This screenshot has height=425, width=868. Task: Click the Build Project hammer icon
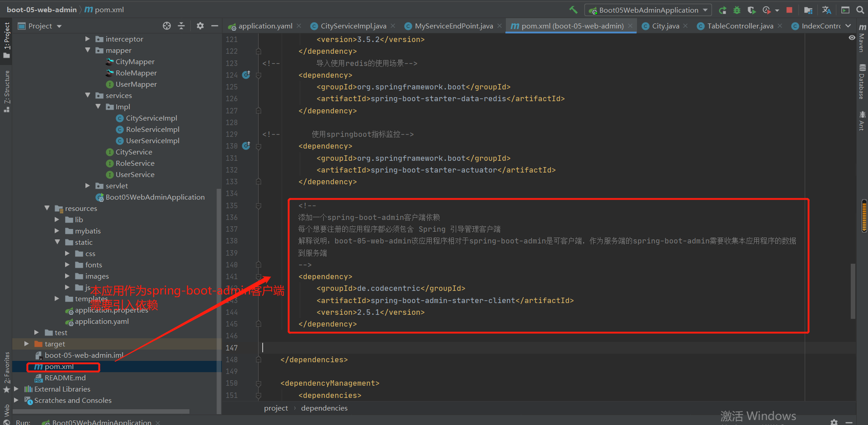tap(573, 10)
